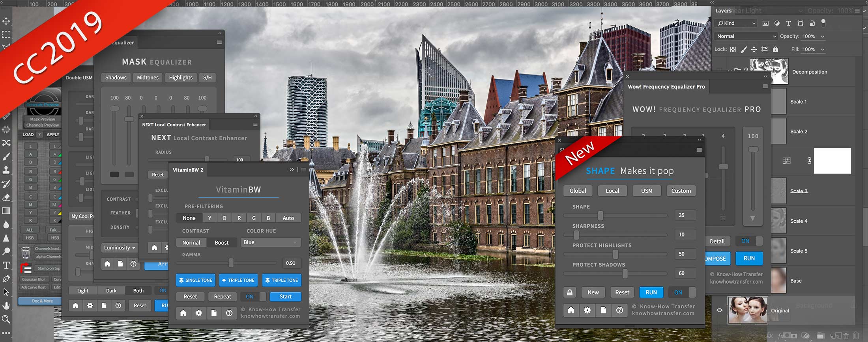
Task: Open home icon in VitaminBW panel
Action: [x=183, y=313]
